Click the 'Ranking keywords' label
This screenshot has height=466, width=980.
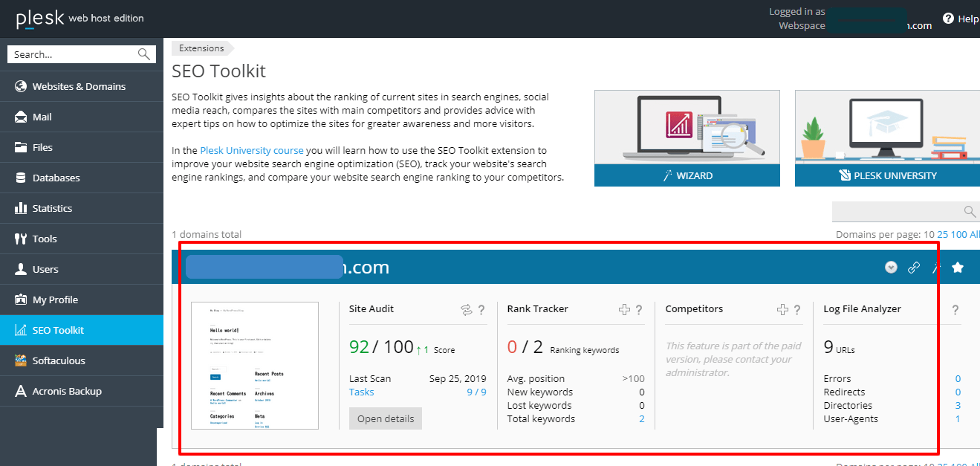585,350
